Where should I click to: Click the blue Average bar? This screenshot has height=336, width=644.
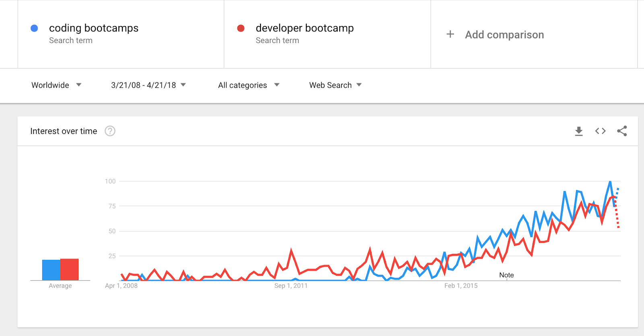pyautogui.click(x=51, y=270)
